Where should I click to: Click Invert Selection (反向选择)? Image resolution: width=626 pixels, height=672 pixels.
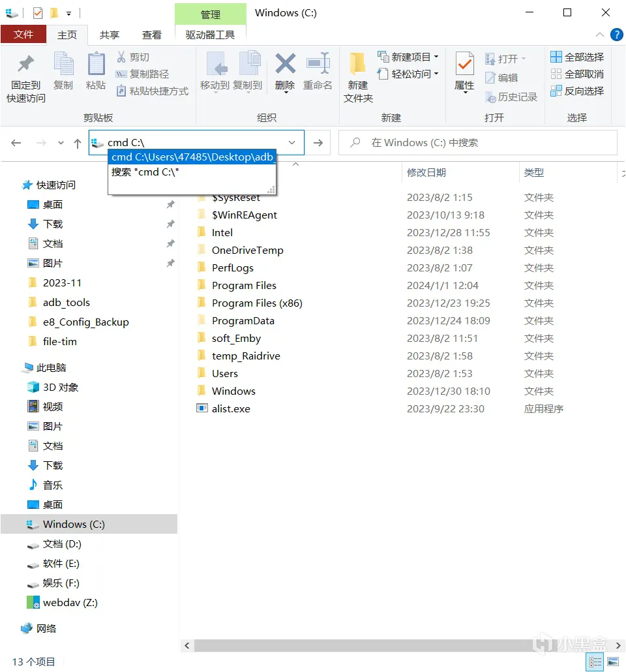point(577,91)
